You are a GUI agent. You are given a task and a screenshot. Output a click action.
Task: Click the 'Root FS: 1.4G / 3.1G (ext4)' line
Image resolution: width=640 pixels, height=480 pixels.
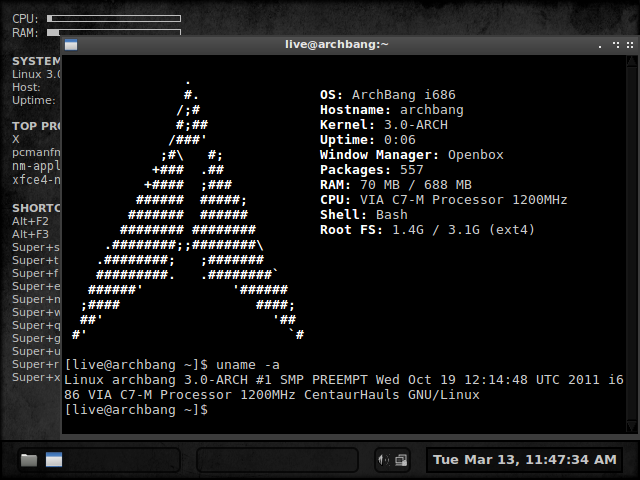[427, 230]
